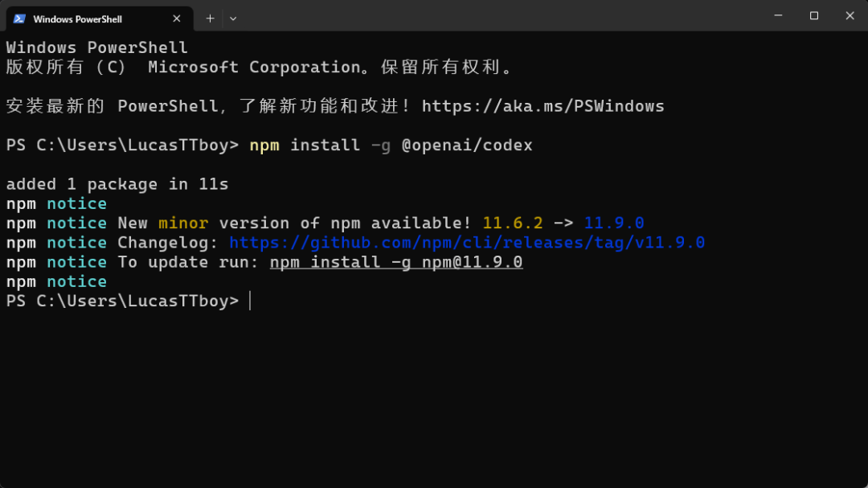The width and height of the screenshot is (868, 488).
Task: Click the underlined npm install -g npm@11.9.0 command
Action: 396,262
